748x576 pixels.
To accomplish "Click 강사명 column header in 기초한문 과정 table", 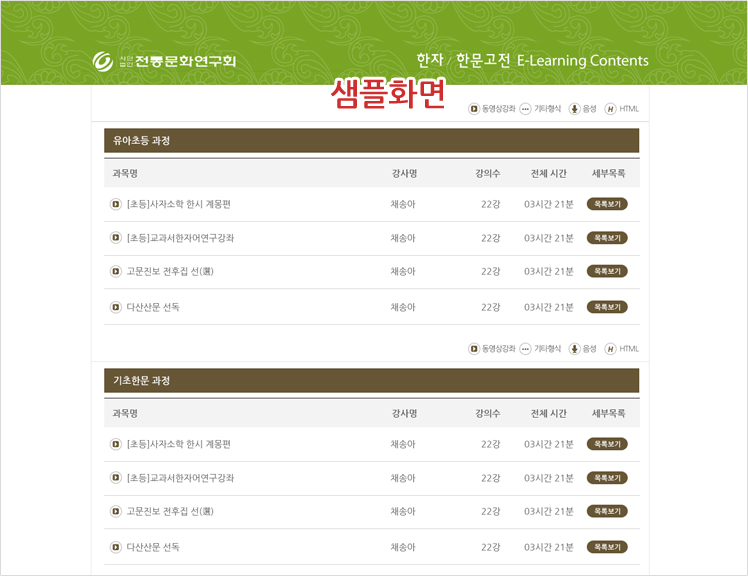I will coord(405,414).
